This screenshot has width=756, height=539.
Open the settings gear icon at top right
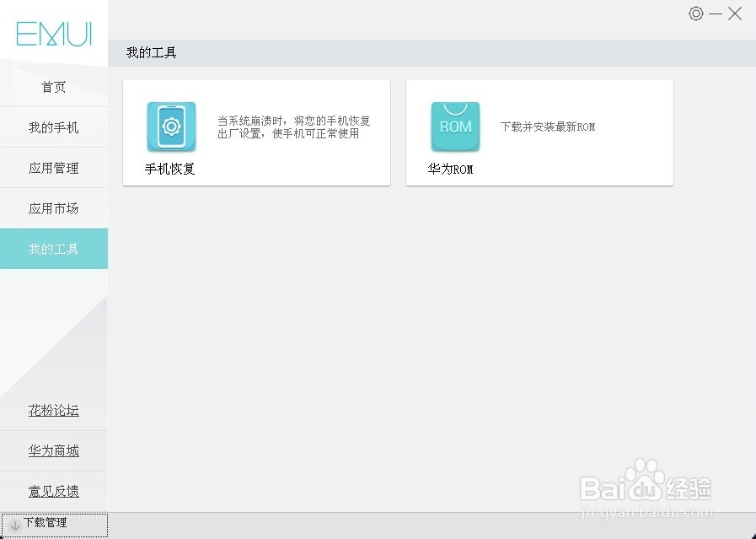(x=695, y=13)
